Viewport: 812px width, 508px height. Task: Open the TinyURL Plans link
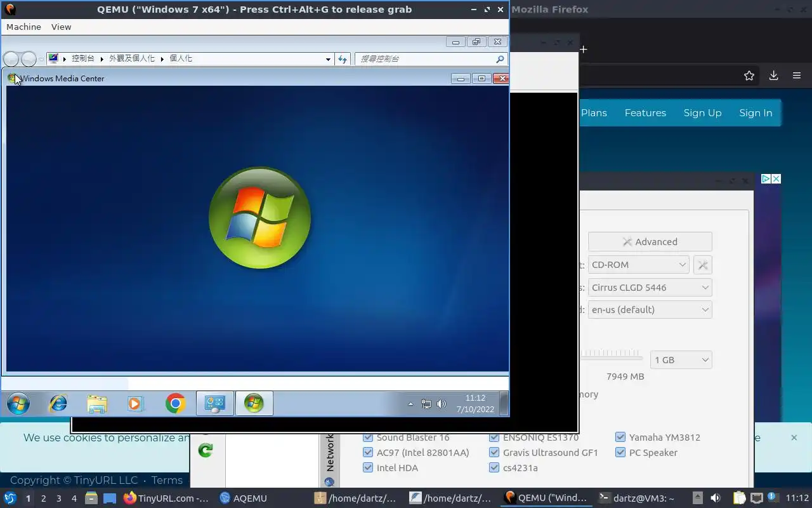[x=594, y=113]
